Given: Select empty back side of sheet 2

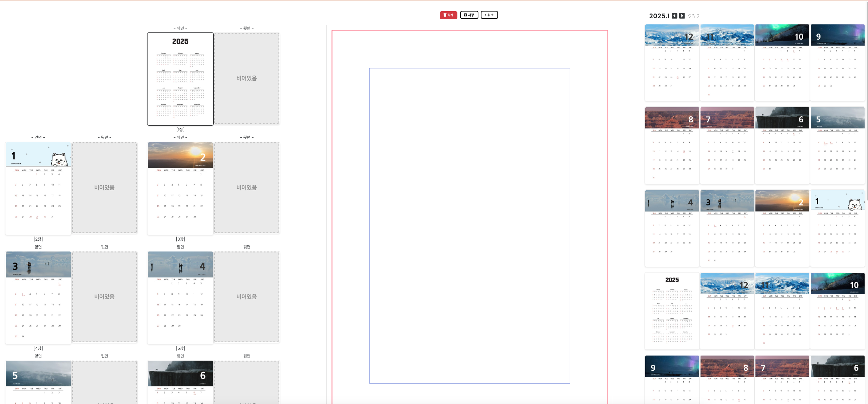Looking at the screenshot, I should [104, 187].
